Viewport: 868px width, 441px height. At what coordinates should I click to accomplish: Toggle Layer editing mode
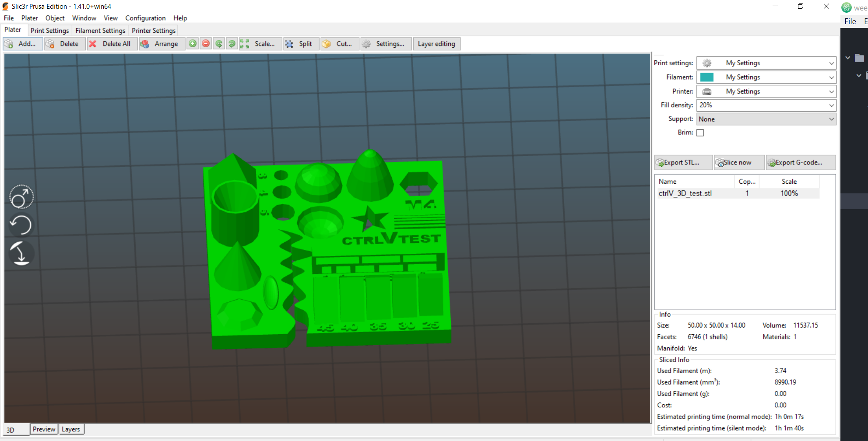[436, 44]
